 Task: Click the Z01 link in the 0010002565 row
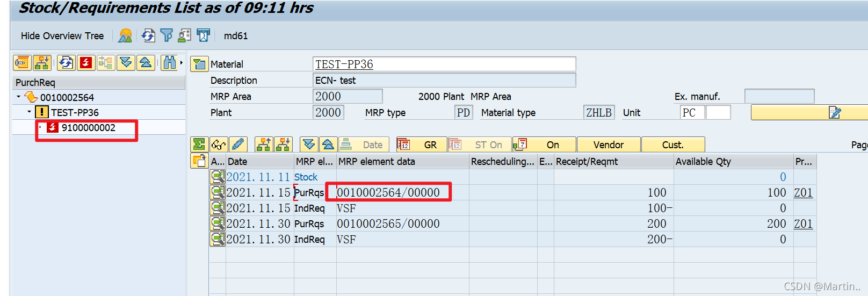pyautogui.click(x=804, y=223)
